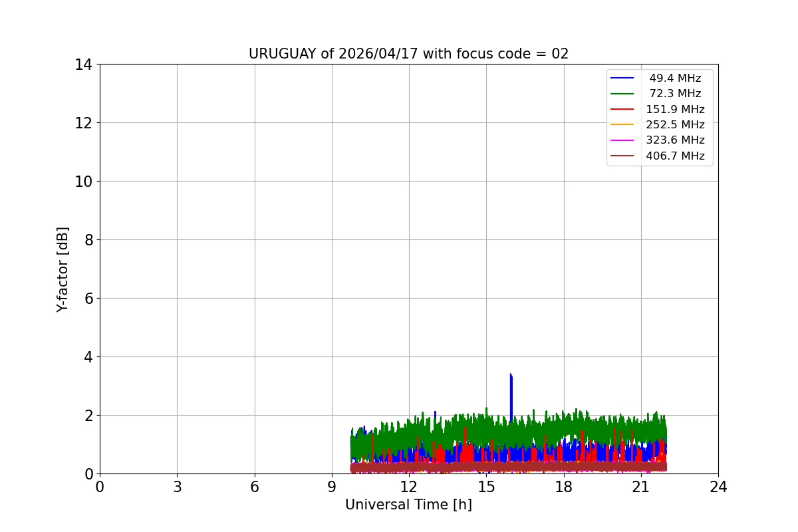Screen dimensions: 798x532
Task: Click x-axis tick label 24
Action: coord(718,487)
